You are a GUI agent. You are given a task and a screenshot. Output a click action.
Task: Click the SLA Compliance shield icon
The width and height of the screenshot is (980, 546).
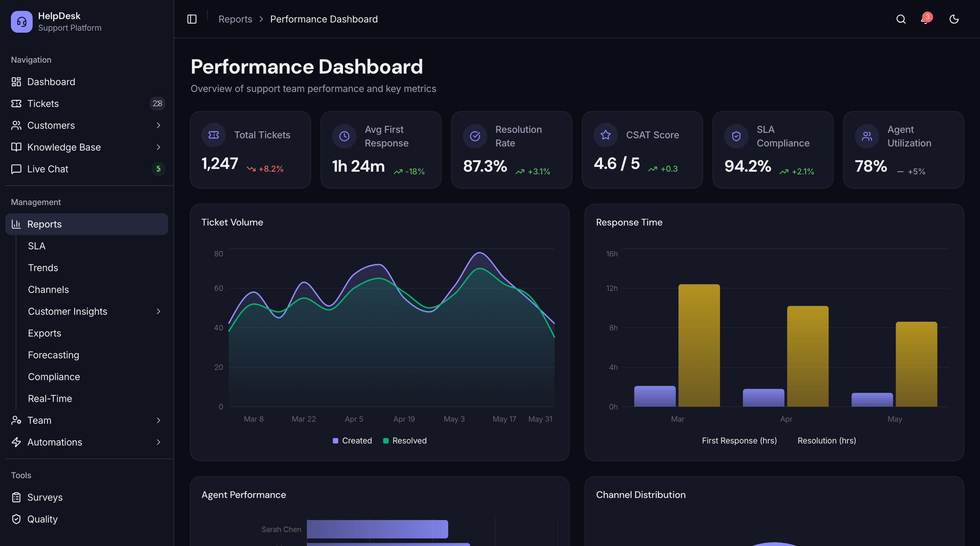click(736, 136)
